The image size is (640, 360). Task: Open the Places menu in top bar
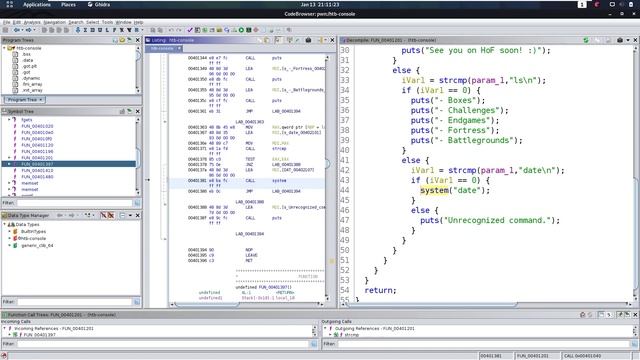(x=68, y=4)
